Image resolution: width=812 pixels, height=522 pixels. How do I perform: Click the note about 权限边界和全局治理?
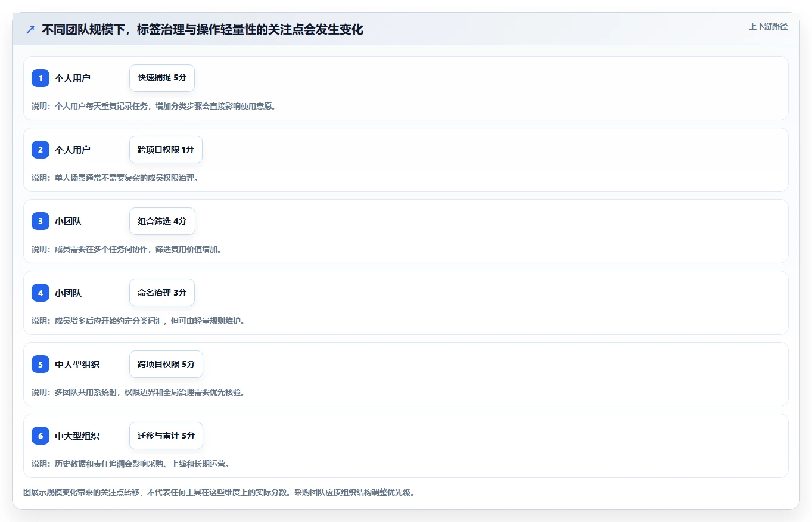point(138,392)
